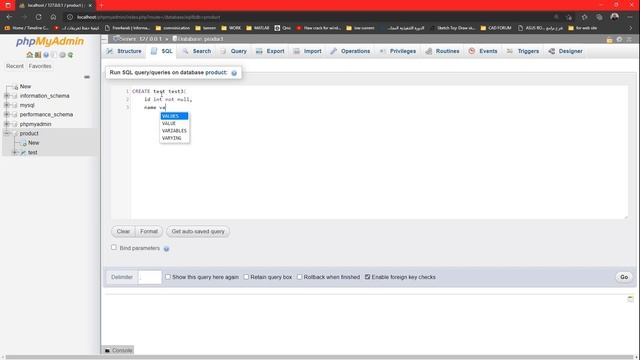This screenshot has width=640, height=360.
Task: Collapse all tree items with minus icon
Action: 87,77
